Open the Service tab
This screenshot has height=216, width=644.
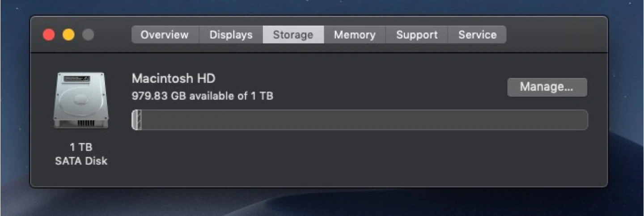(477, 35)
